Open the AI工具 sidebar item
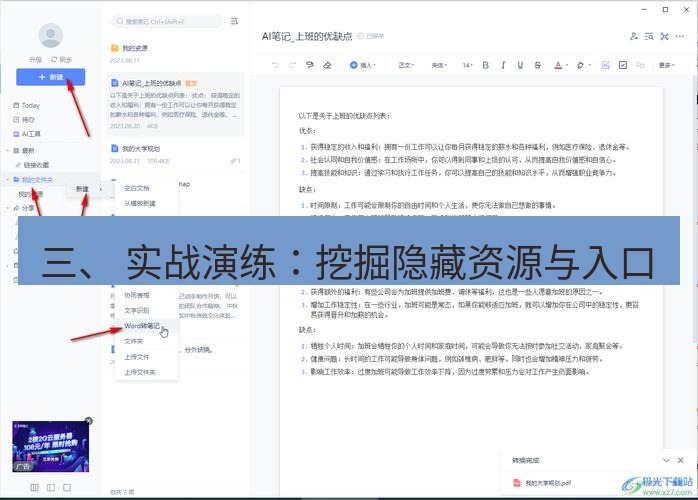The height and width of the screenshot is (500, 698). click(x=27, y=134)
